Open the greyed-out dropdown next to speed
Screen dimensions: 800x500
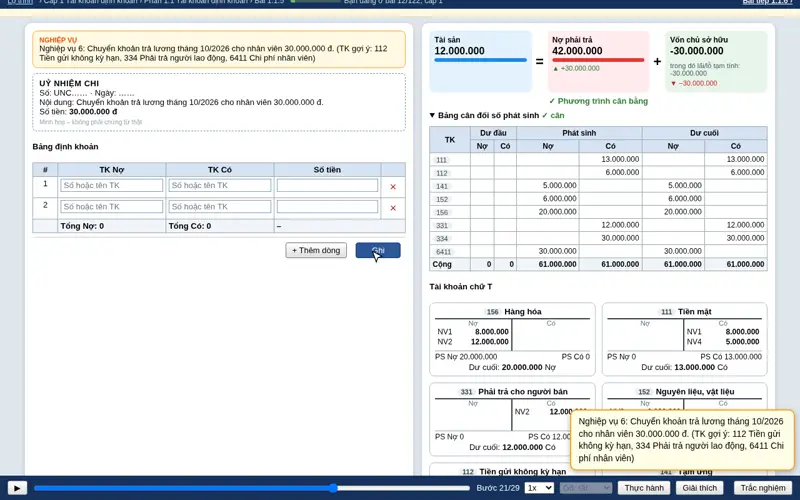point(586,488)
